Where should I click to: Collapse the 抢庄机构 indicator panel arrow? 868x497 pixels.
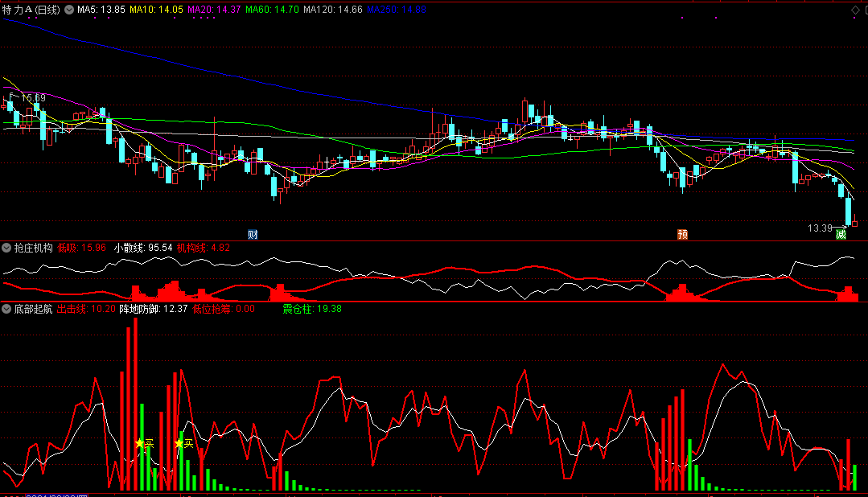[6, 248]
